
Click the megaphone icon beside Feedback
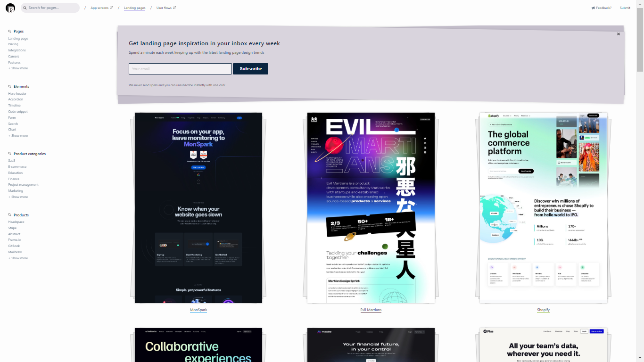point(593,8)
